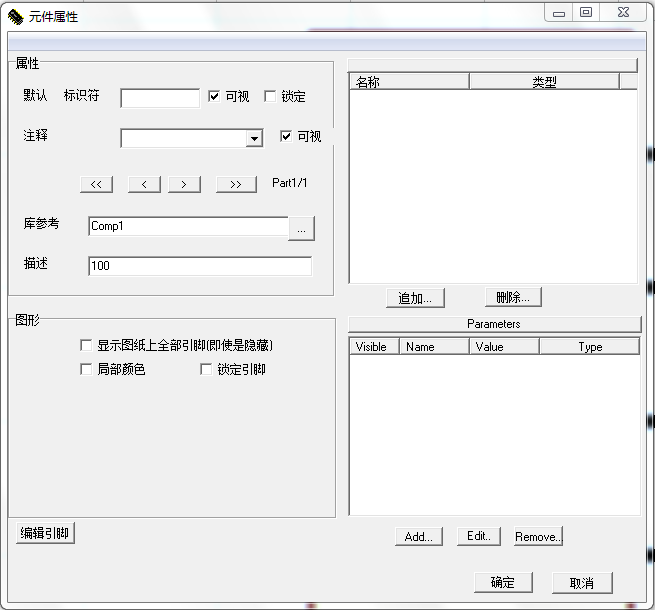Jump to last part with >> button
This screenshot has width=655, height=610.
[x=236, y=184]
